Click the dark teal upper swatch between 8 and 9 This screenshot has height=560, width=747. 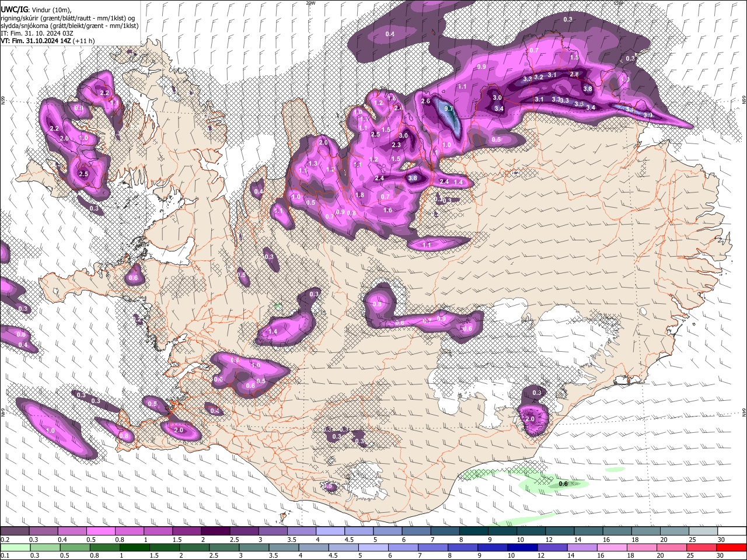point(473,531)
